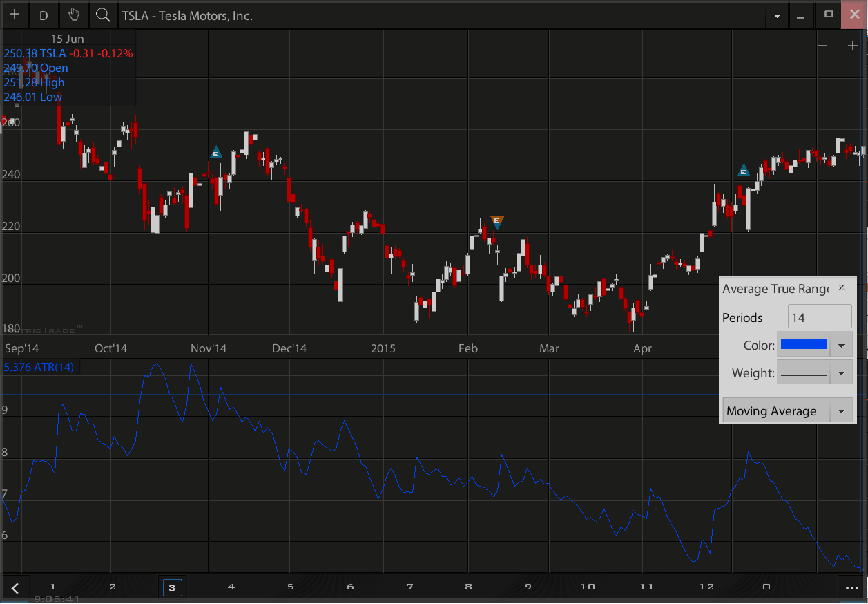
Task: Click the 249.70 Open value
Action: [36, 68]
